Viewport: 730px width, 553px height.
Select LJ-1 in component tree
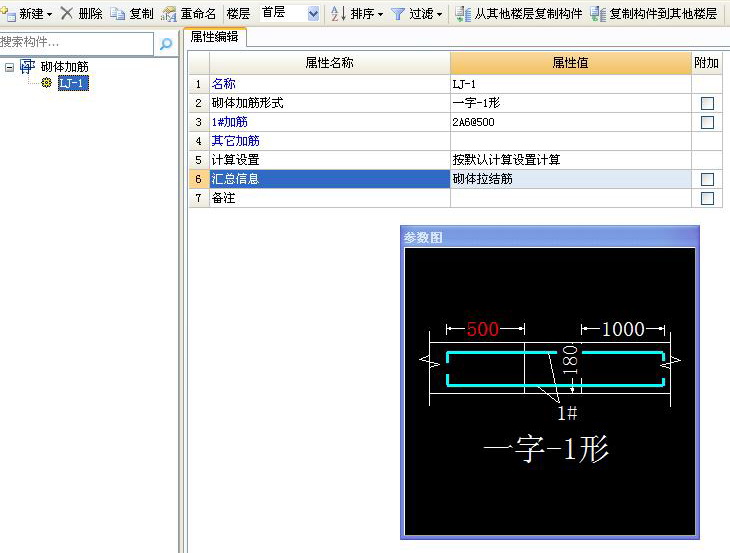(x=73, y=83)
